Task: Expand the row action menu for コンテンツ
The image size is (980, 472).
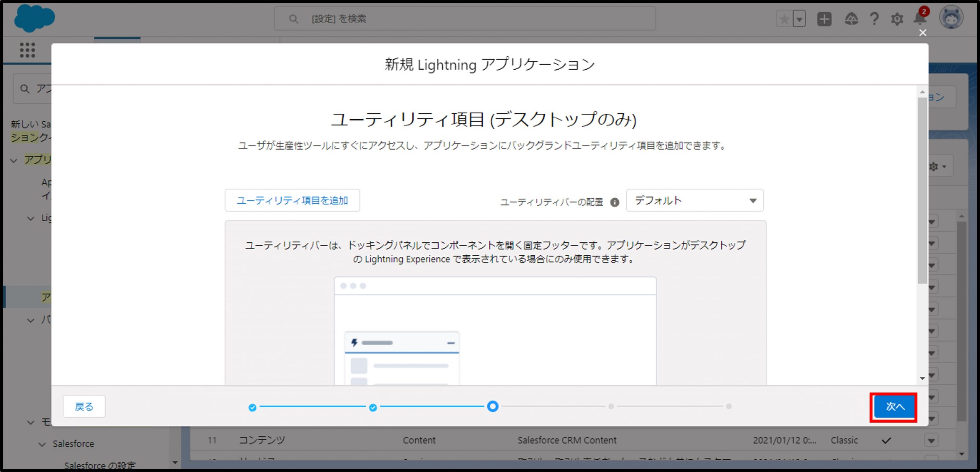Action: pyautogui.click(x=931, y=440)
